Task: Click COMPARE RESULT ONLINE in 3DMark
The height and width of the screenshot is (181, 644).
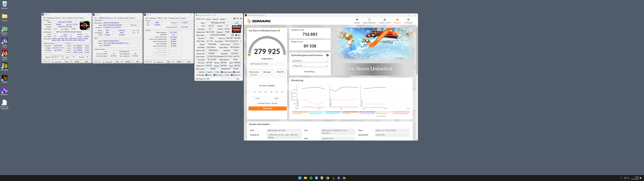Action: 267,103
